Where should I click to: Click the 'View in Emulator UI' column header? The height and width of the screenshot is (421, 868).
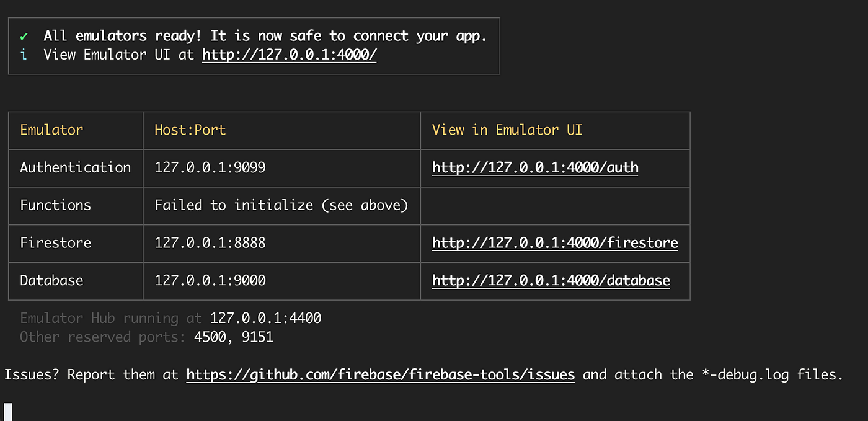coord(507,130)
